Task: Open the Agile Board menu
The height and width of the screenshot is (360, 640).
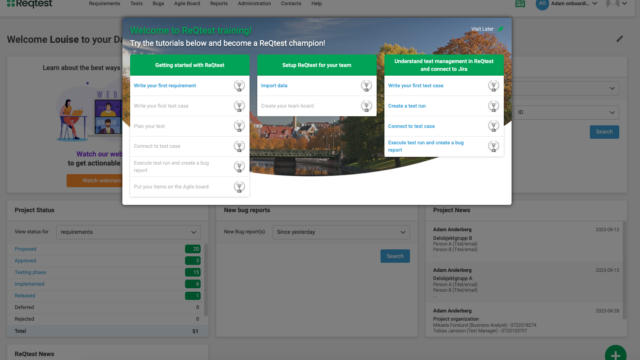Action: tap(187, 4)
